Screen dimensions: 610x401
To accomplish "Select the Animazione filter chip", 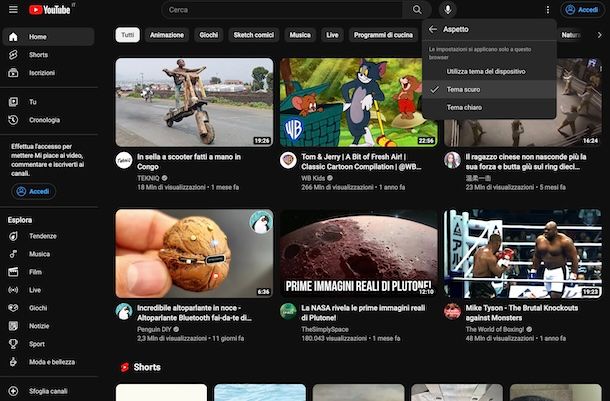I will (x=167, y=35).
